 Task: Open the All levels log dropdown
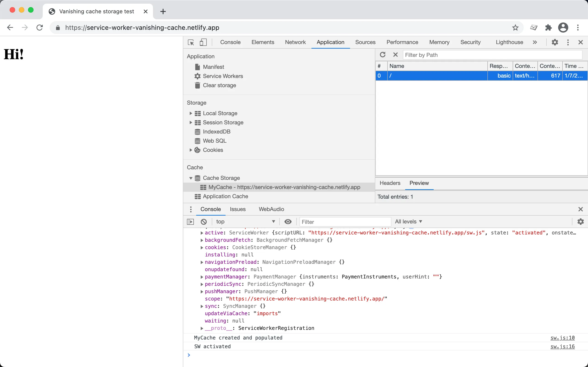[x=408, y=222]
